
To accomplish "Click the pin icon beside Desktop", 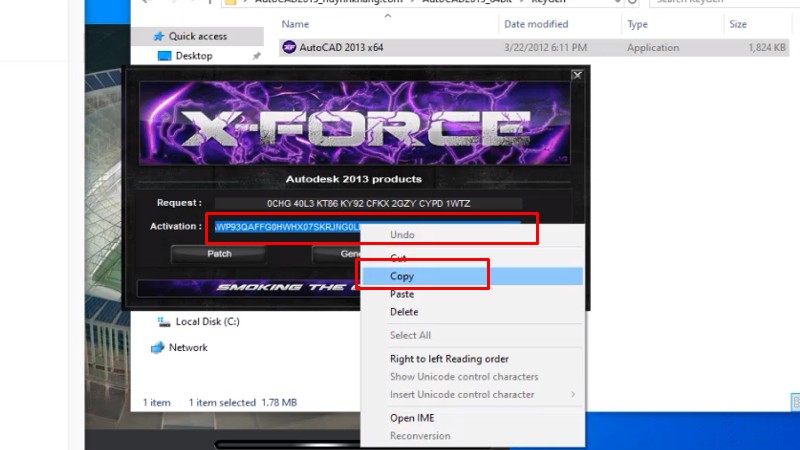I will click(x=257, y=57).
